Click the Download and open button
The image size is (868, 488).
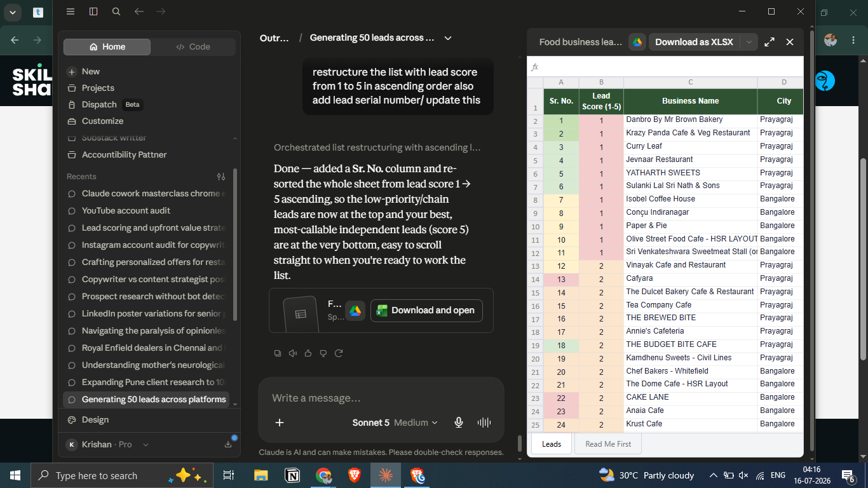[426, 311]
